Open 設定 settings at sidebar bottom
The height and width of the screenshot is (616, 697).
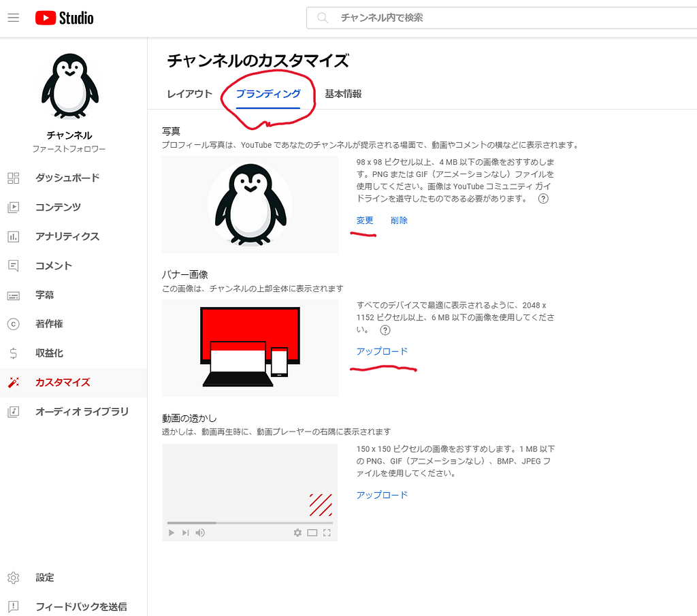coord(44,577)
